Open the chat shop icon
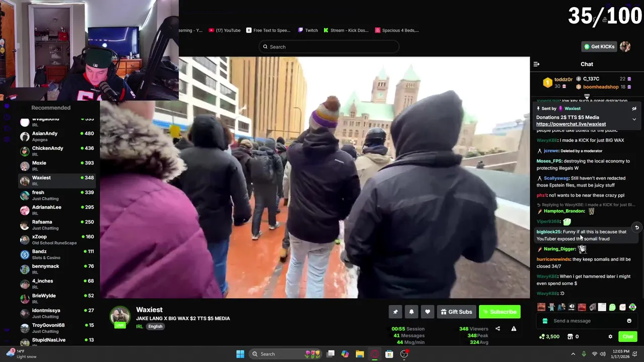 click(x=570, y=337)
